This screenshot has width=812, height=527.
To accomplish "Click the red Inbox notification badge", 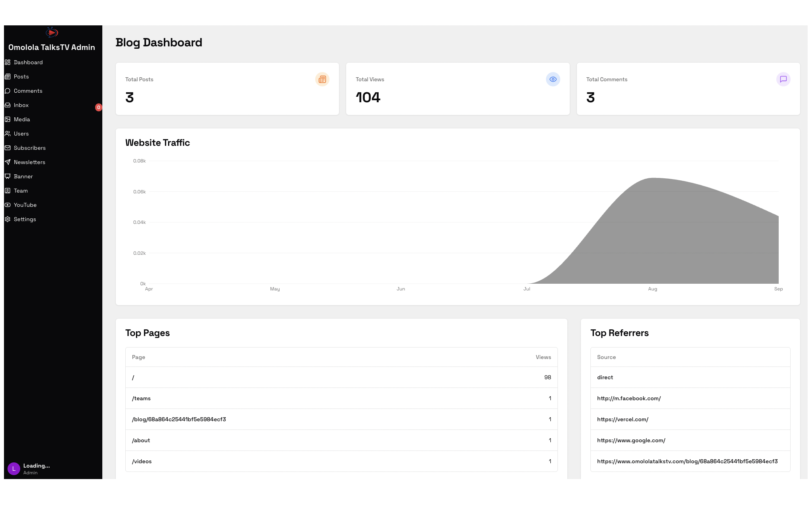I will click(99, 107).
